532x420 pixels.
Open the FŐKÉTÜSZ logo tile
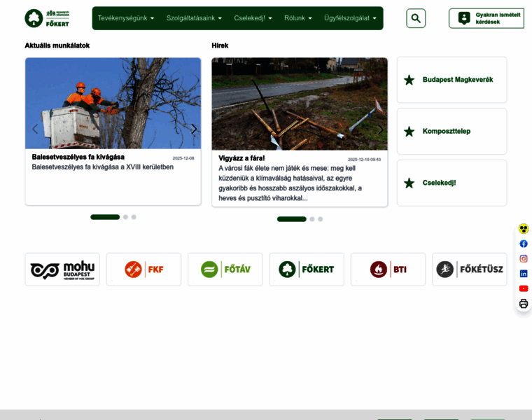[470, 269]
